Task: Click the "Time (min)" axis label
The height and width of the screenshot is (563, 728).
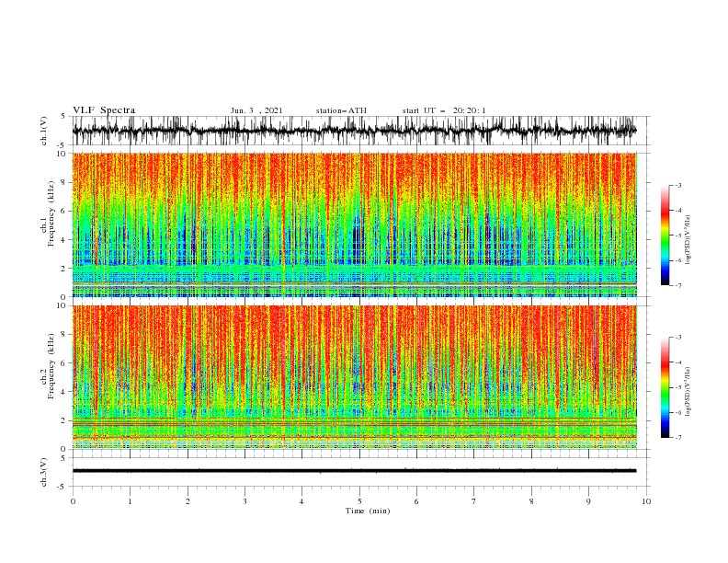Action: click(x=368, y=511)
